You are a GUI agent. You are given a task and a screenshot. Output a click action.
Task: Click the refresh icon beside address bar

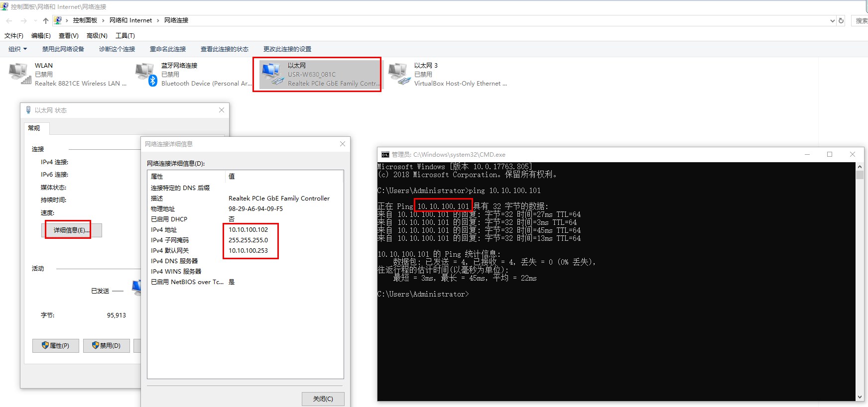point(841,20)
